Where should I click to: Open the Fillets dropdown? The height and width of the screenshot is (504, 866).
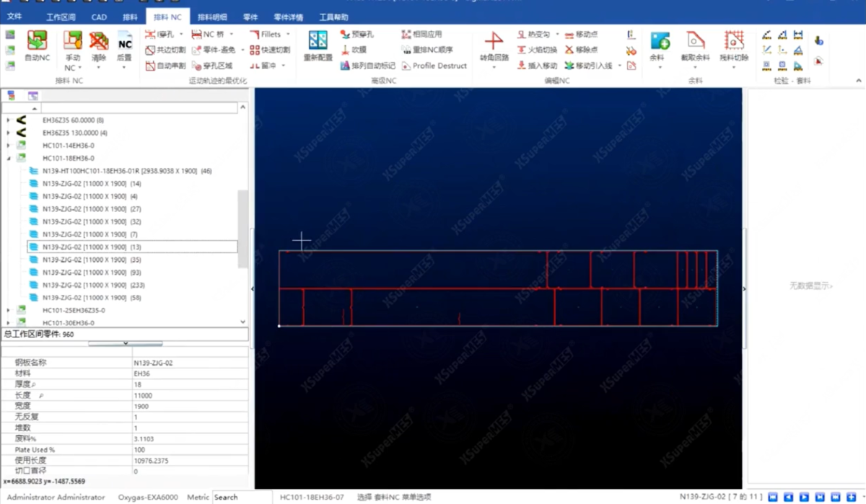(288, 34)
